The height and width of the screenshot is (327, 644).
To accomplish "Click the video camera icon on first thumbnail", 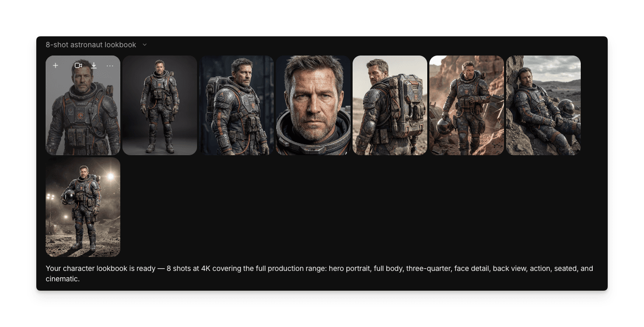I will (78, 66).
